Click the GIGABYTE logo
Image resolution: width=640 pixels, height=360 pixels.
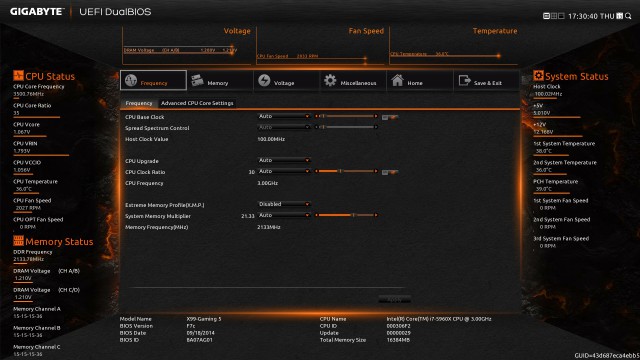pyautogui.click(x=37, y=11)
